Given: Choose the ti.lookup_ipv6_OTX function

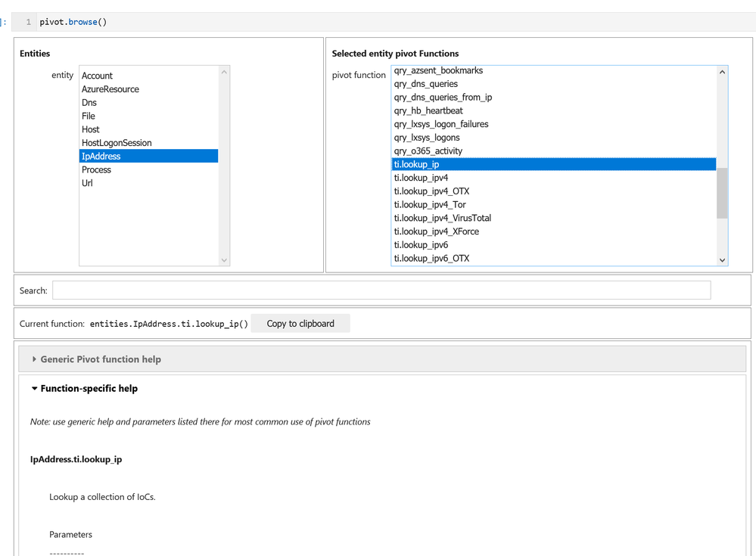Looking at the screenshot, I should click(x=553, y=259).
